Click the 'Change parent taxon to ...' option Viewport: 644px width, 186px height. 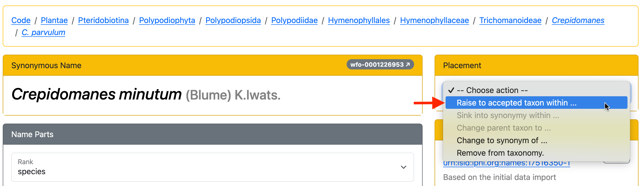pos(504,128)
